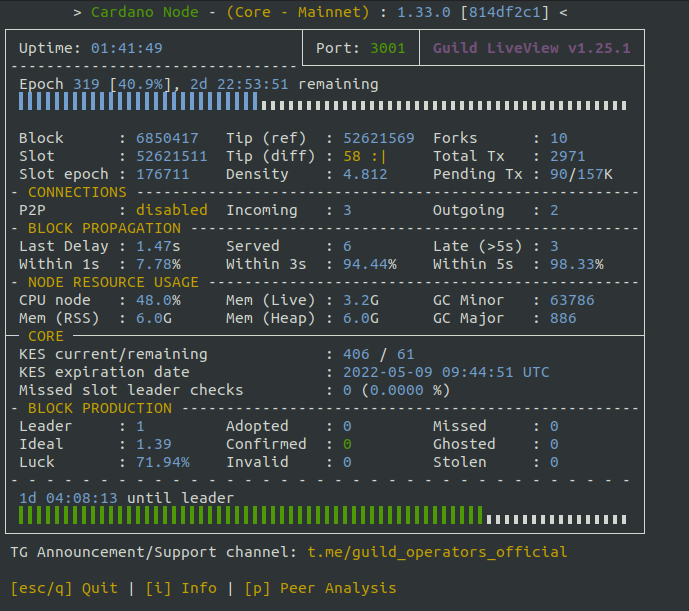689x611 pixels.
Task: Select the Mem (Heap) value 6.0G
Action: pyautogui.click(x=360, y=318)
